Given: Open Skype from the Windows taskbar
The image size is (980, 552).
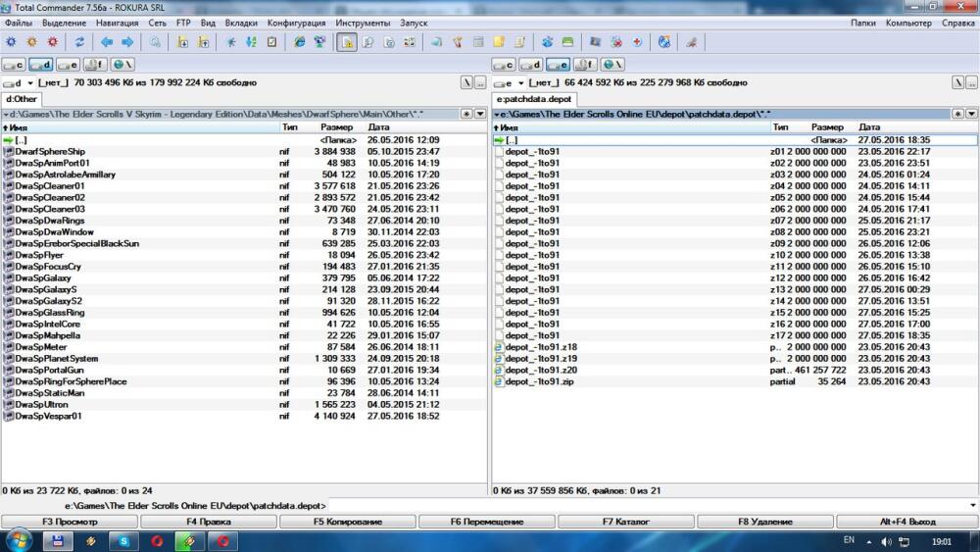Looking at the screenshot, I should pyautogui.click(x=123, y=541).
